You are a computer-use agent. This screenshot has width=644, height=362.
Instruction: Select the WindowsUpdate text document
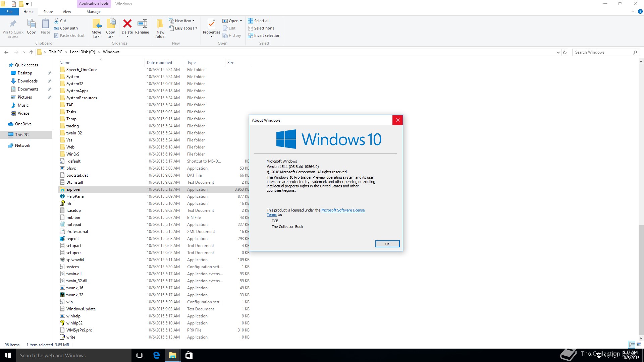[154, 309]
